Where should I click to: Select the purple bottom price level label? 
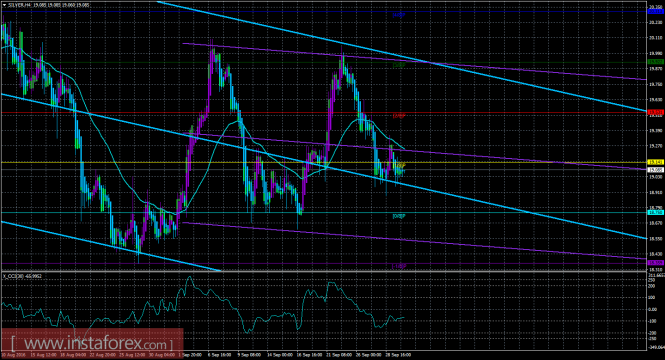coord(655,263)
